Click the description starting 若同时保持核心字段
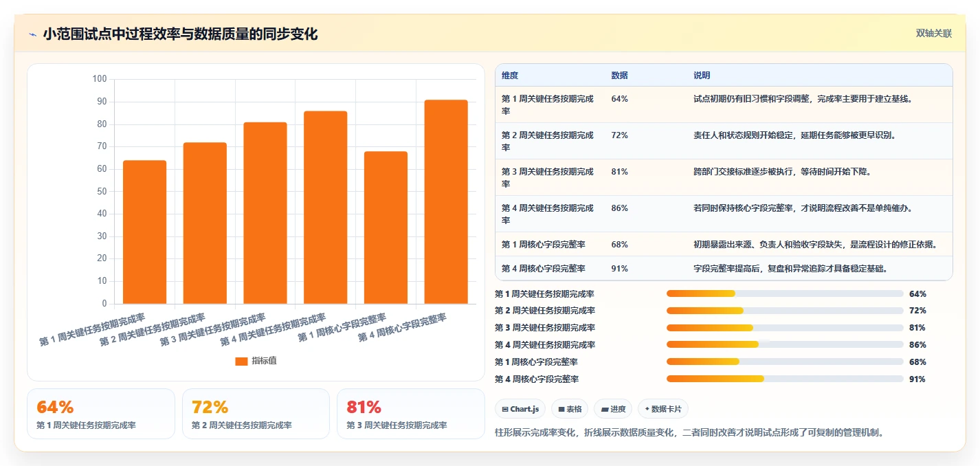Screen dimensions: 980x466 (x=803, y=208)
